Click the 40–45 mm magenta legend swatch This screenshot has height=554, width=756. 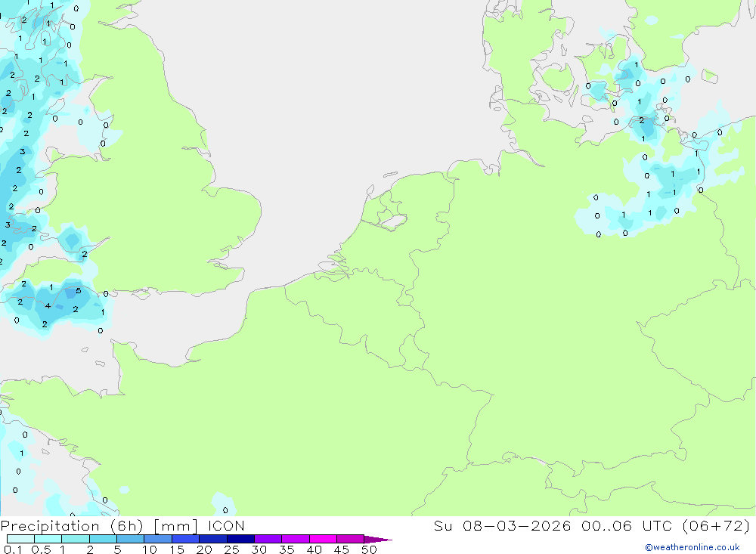point(323,539)
